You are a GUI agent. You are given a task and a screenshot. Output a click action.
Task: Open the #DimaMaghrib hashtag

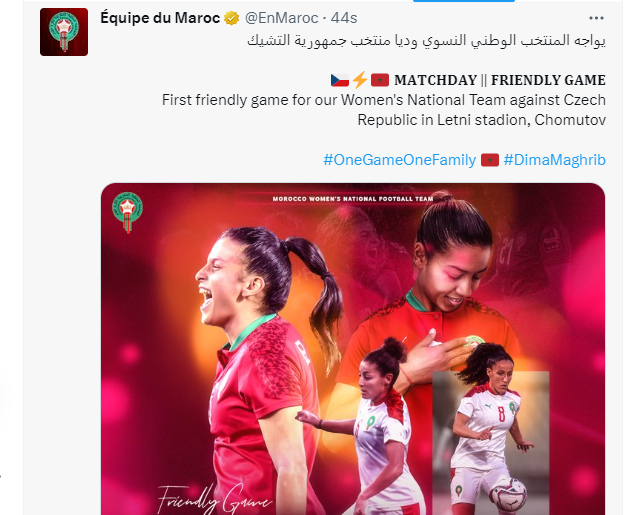[x=554, y=160]
